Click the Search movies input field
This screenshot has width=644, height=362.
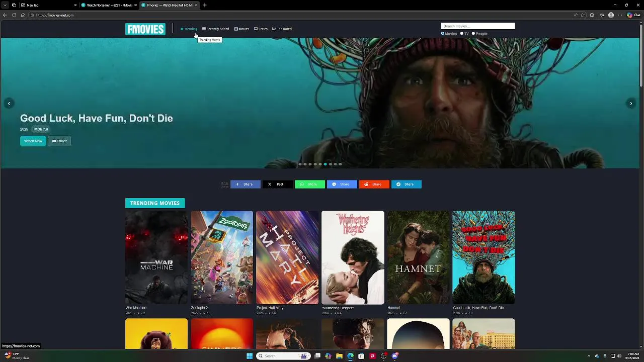click(x=478, y=26)
